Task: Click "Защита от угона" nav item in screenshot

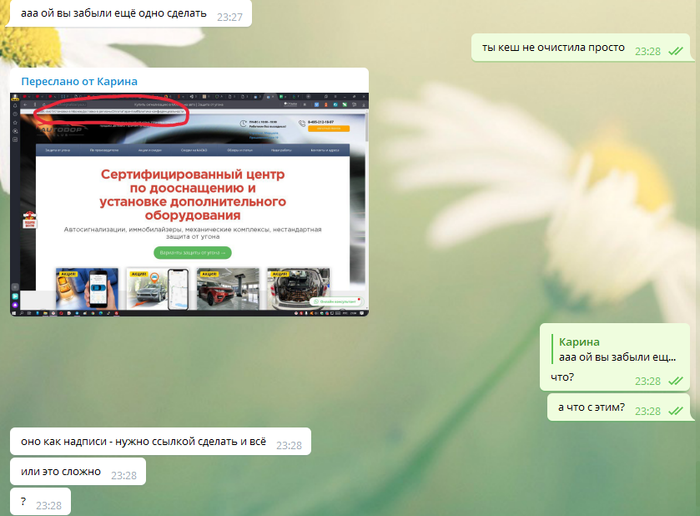Action: [x=59, y=150]
